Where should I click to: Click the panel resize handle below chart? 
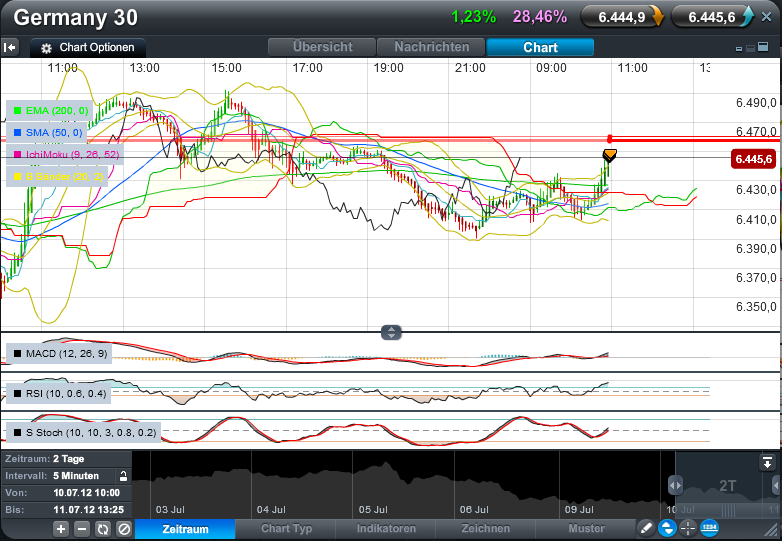point(391,333)
